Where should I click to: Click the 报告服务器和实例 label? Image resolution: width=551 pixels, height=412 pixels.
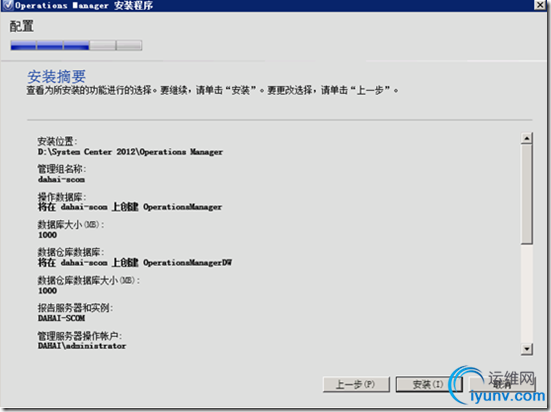[x=75, y=308]
